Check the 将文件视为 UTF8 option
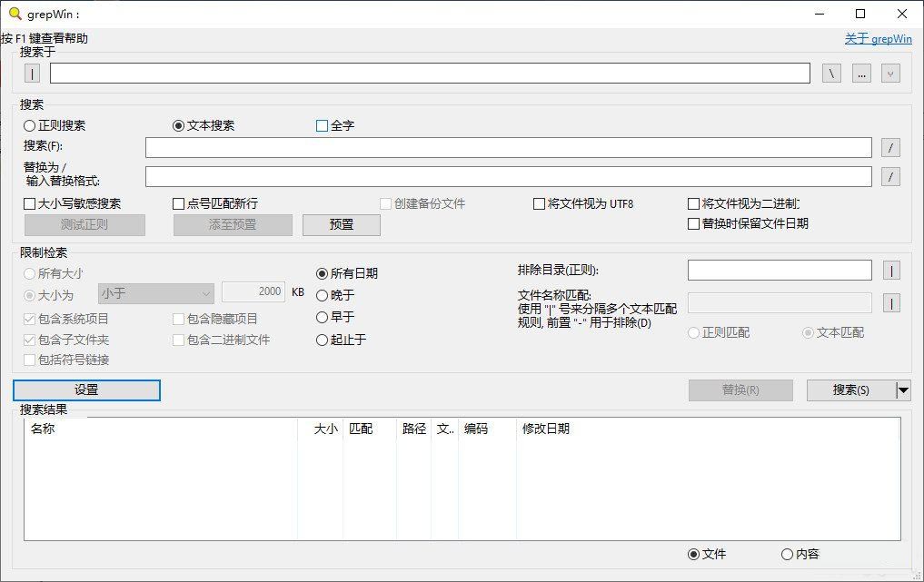This screenshot has height=582, width=924. [x=539, y=204]
